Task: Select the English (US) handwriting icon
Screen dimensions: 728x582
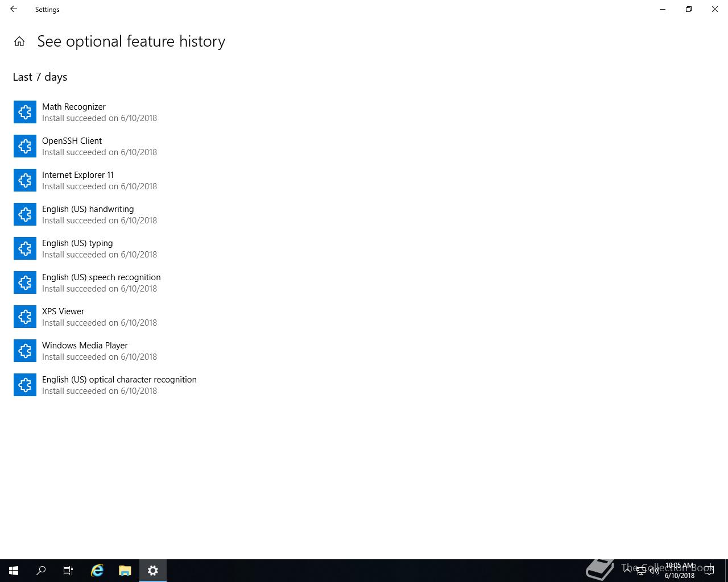Action: [x=25, y=214]
